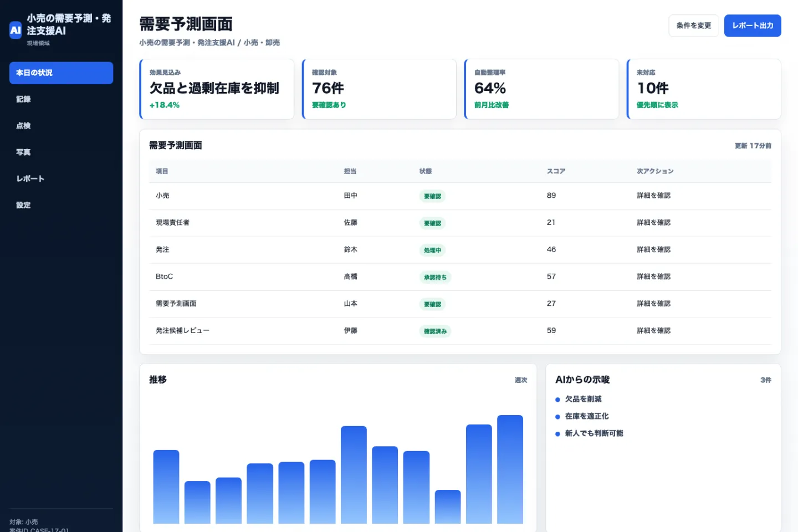The height and width of the screenshot is (532, 798).
Task: Open the 欠品と過剰在庫を抑制 summary card
Action: tap(217, 89)
